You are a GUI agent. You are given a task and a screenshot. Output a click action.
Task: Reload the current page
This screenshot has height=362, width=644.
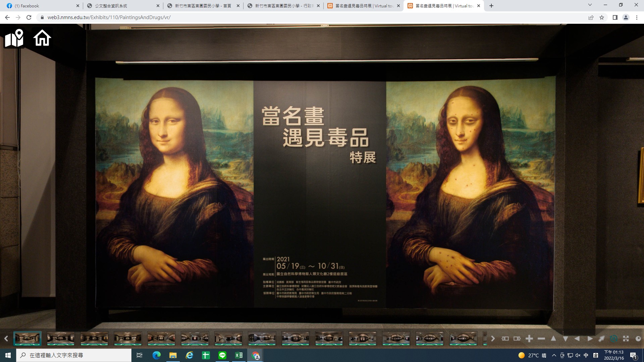click(29, 17)
